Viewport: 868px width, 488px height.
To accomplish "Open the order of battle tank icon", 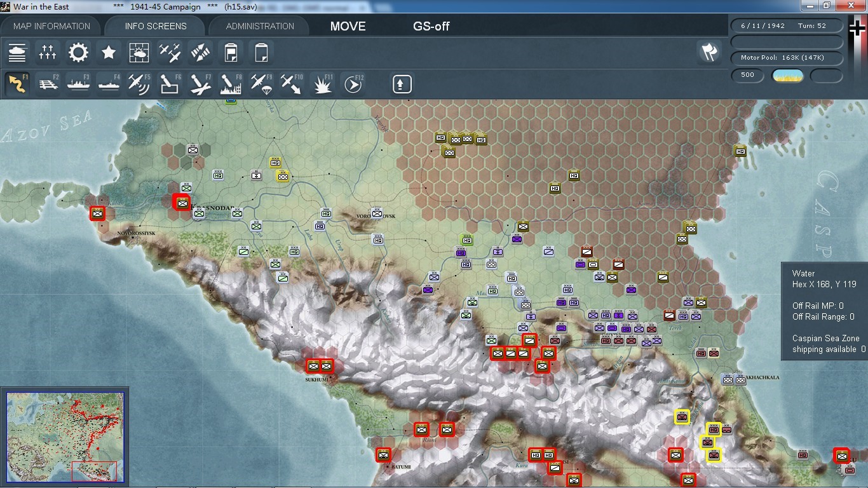I will point(17,52).
